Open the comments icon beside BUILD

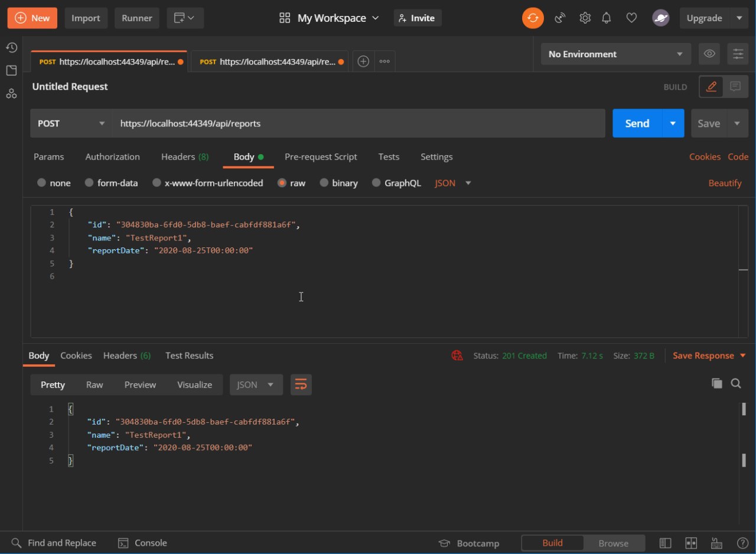[735, 86]
